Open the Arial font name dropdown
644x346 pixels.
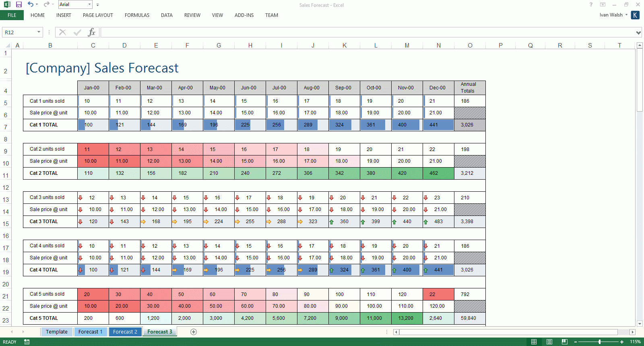point(89,4)
